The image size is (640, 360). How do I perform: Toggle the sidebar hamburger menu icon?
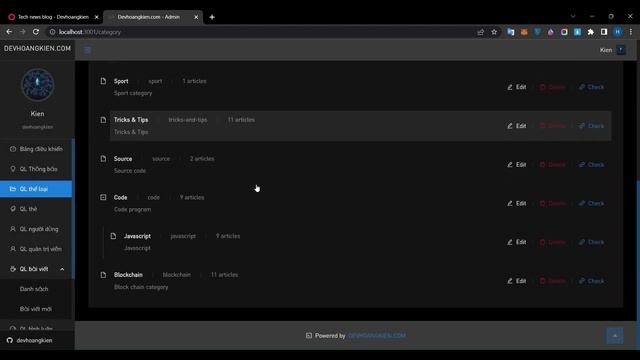pyautogui.click(x=87, y=50)
